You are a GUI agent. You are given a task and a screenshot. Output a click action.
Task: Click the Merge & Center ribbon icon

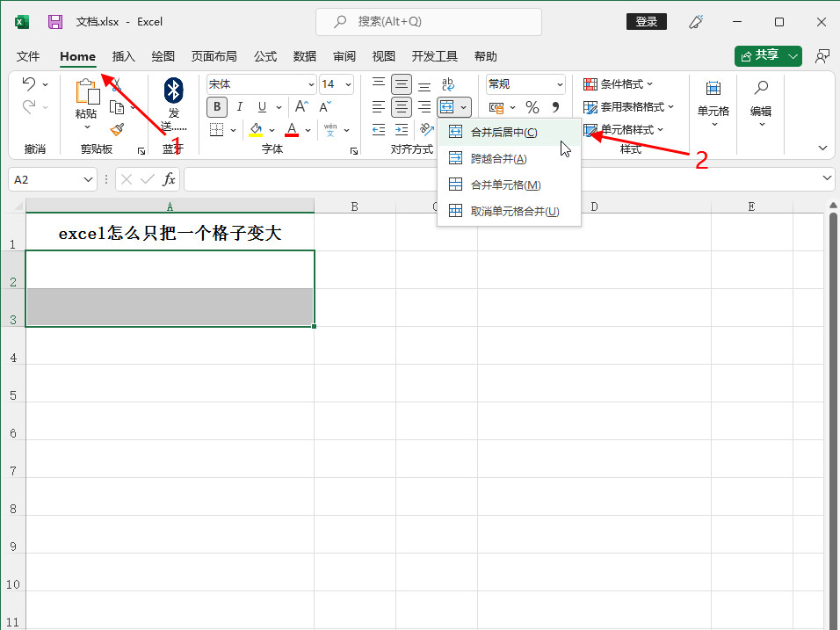click(x=446, y=107)
